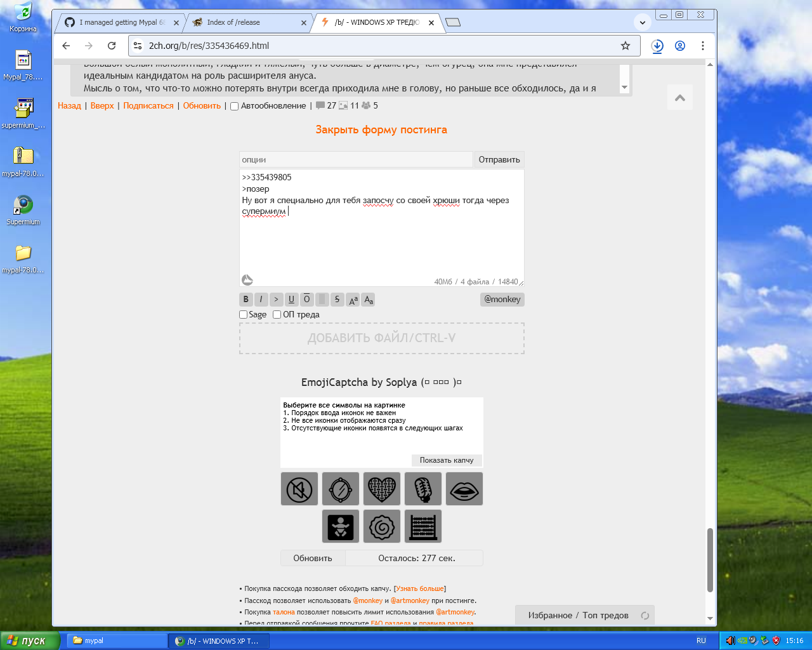Apply subscript formatting to post text

369,300
